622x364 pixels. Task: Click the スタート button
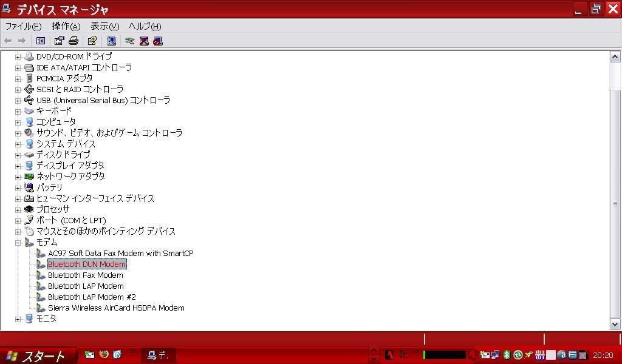point(38,356)
